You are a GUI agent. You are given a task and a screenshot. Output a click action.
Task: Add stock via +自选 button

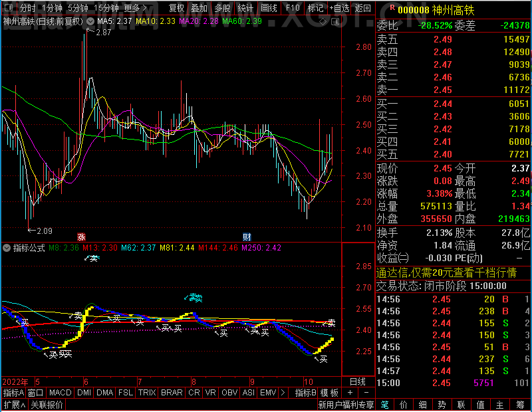339,8
